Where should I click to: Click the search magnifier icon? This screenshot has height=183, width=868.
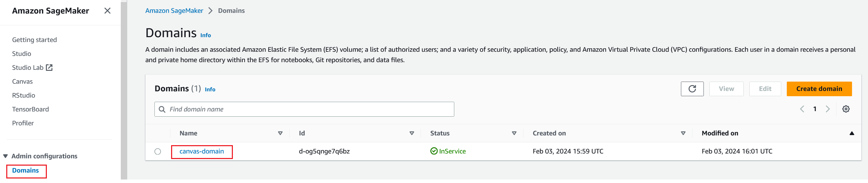click(162, 109)
